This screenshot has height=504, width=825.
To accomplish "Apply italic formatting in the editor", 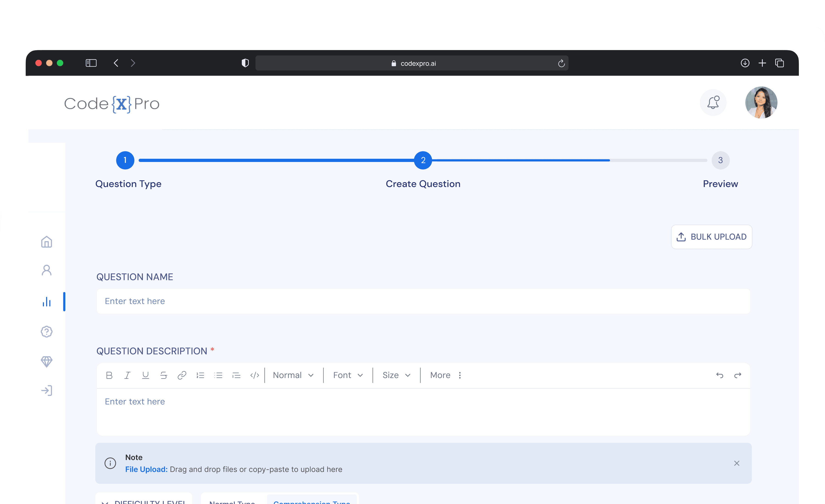I will (x=127, y=375).
